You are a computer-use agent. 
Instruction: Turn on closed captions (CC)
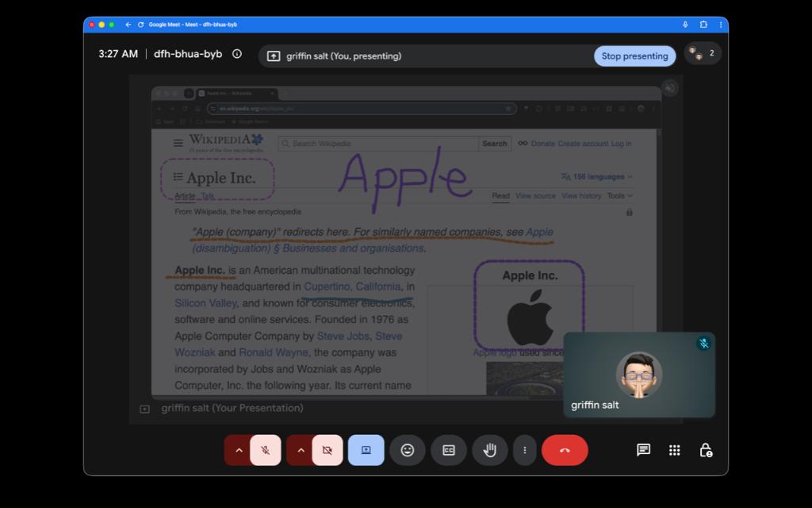tap(449, 450)
